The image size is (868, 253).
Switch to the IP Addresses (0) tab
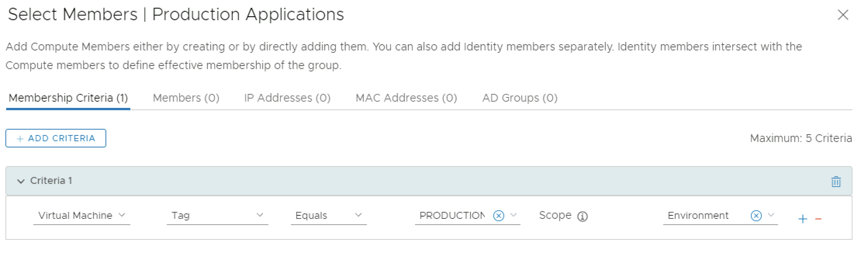287,98
